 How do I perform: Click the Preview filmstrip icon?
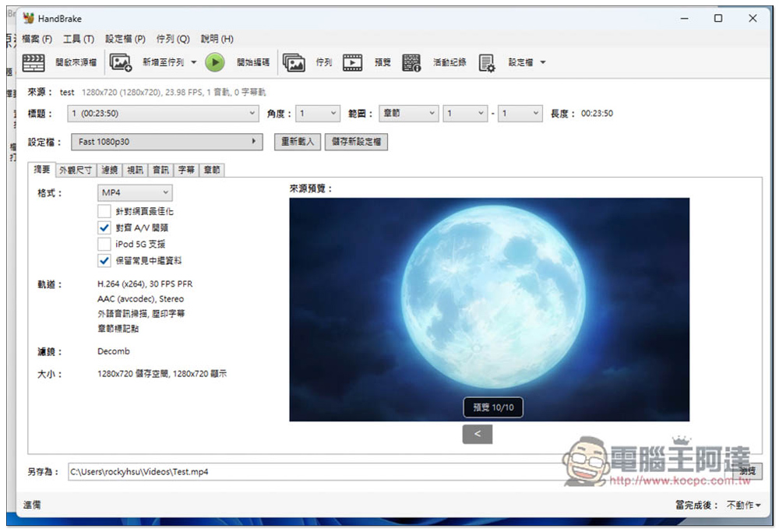353,62
